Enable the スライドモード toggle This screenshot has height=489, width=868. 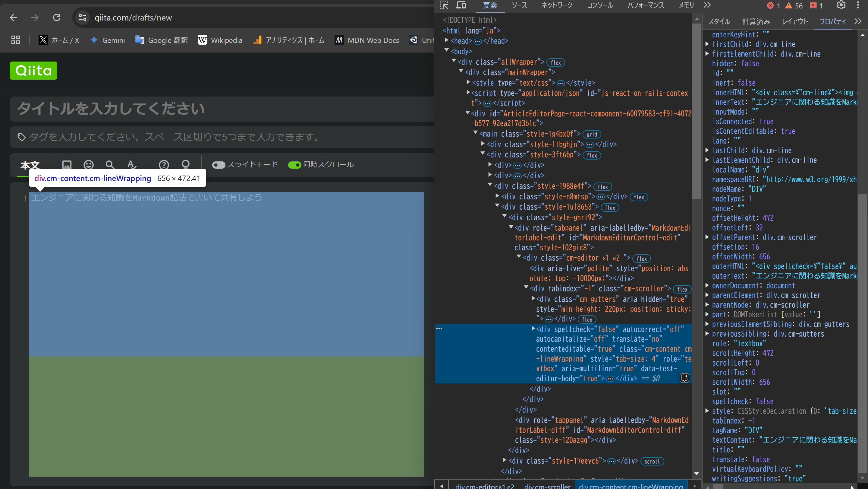[218, 165]
